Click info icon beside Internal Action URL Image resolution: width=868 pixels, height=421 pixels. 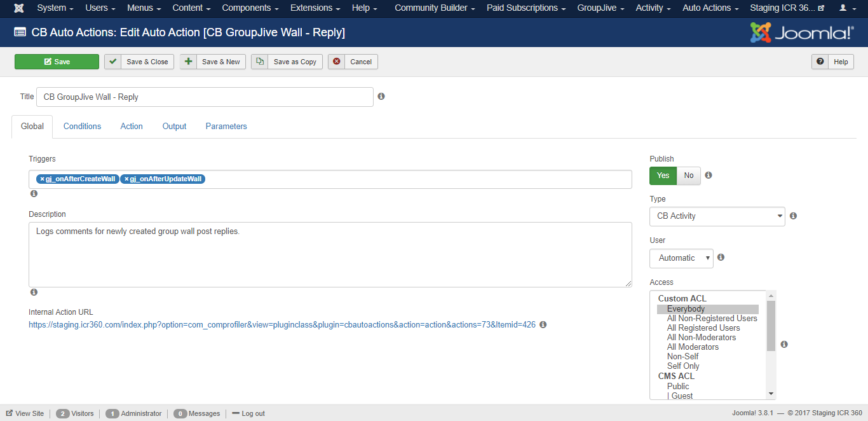click(543, 325)
